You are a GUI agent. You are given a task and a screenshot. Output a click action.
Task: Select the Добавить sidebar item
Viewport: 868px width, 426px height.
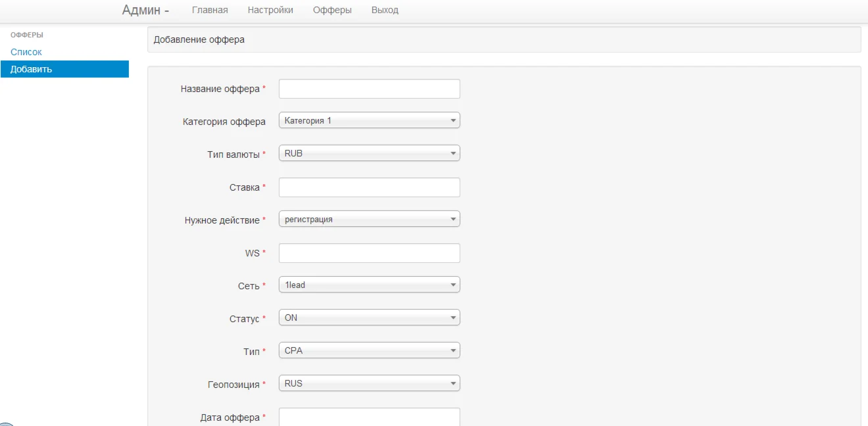pyautogui.click(x=64, y=69)
